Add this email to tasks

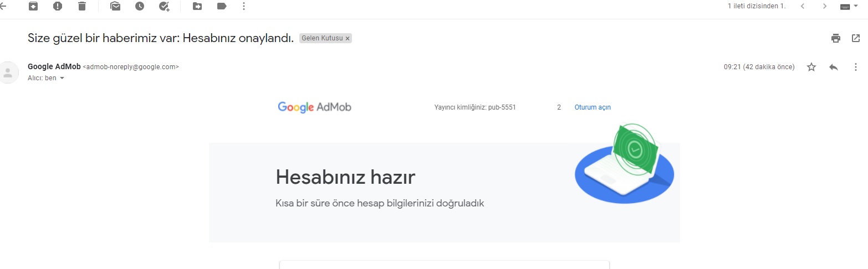(164, 6)
